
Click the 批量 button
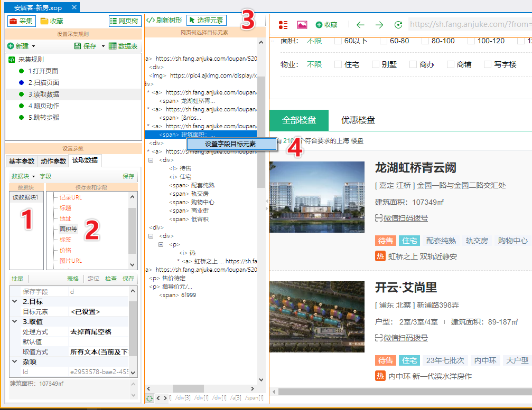(17, 279)
